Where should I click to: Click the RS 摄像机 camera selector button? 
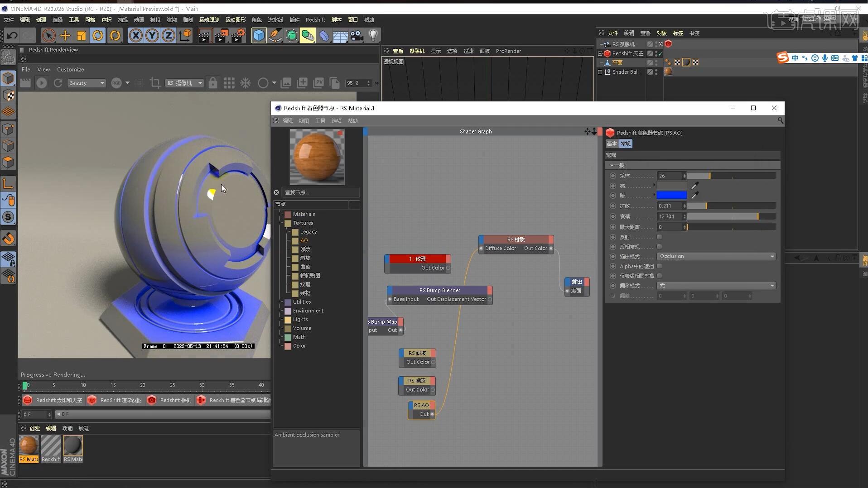184,83
